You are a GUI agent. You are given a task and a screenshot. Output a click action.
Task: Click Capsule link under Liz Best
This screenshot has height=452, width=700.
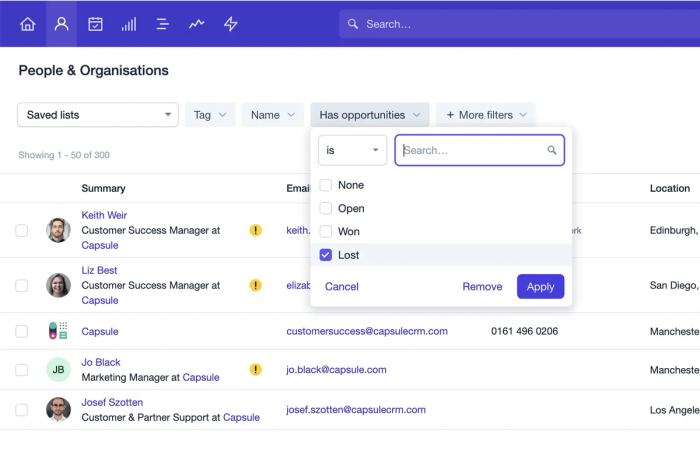click(100, 300)
